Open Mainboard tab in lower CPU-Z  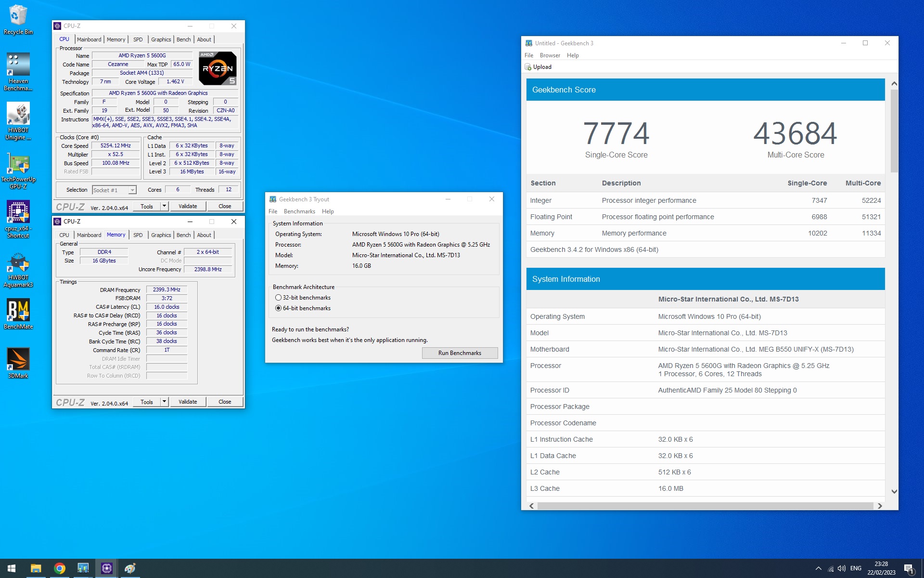pos(89,235)
